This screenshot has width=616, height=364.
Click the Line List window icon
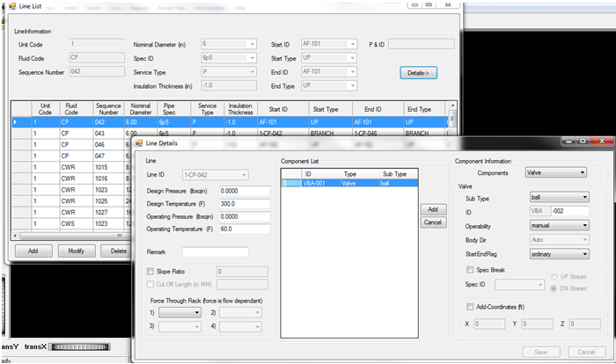click(11, 6)
